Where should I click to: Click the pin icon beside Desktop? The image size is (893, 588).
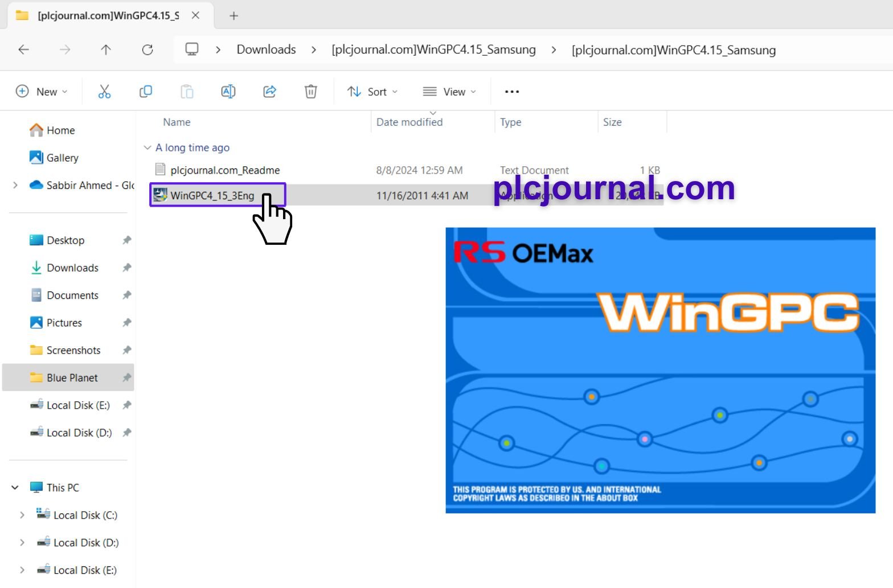tap(126, 240)
